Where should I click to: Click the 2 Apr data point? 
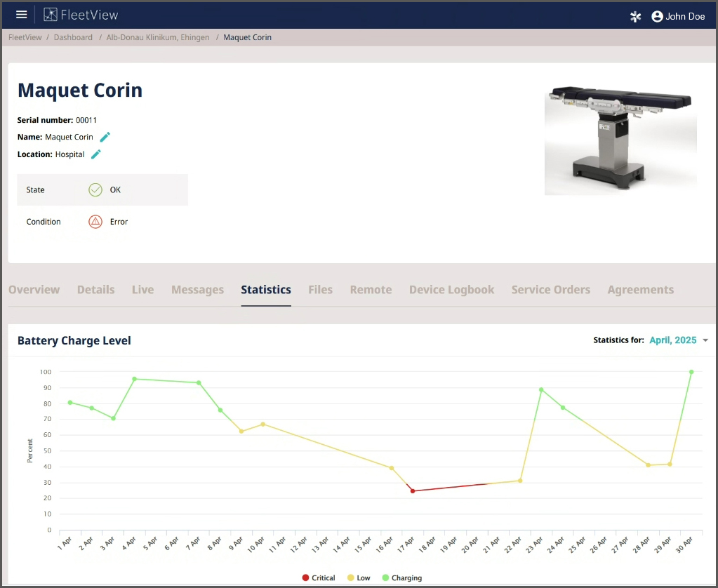click(91, 408)
